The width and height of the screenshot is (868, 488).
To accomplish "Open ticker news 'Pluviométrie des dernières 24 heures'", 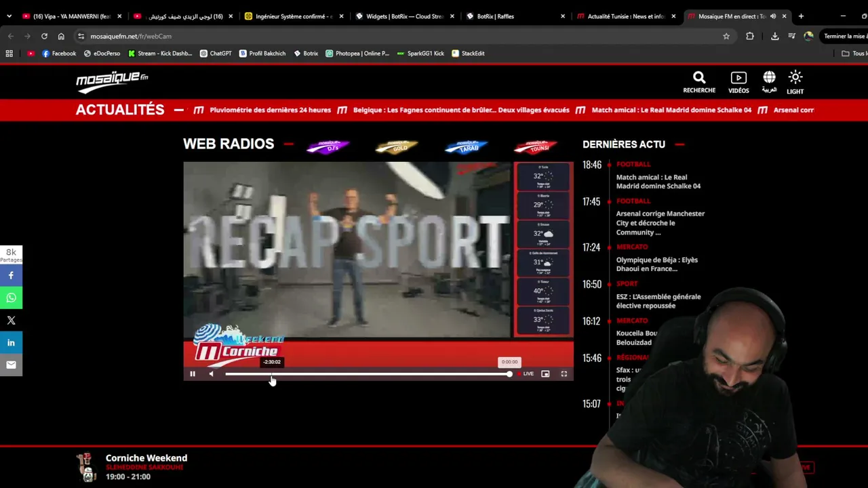I will pos(271,110).
